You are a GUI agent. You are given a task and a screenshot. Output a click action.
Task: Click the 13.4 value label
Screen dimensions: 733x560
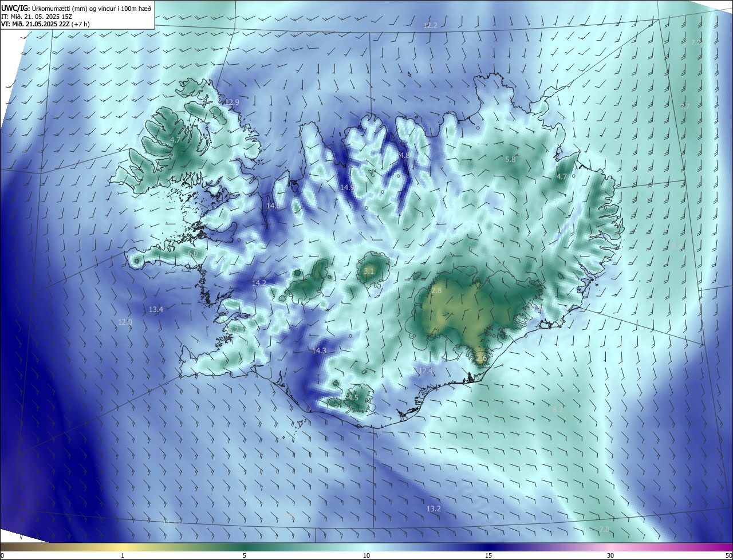(156, 309)
